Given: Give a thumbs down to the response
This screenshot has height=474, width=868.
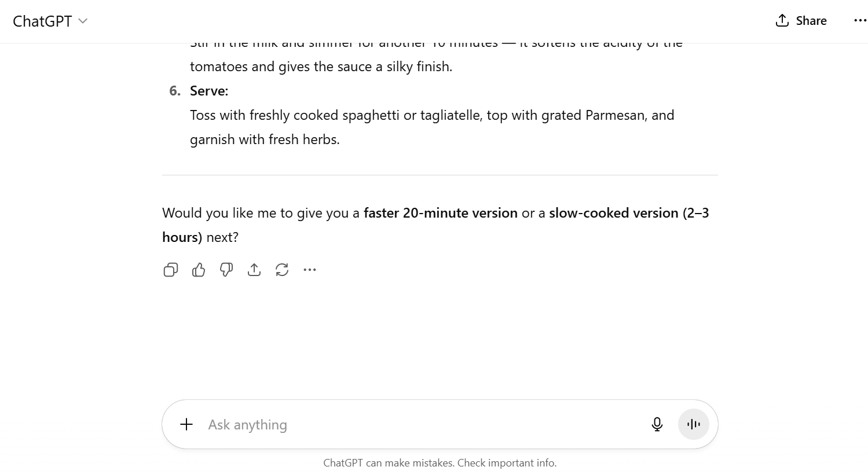Looking at the screenshot, I should (226, 270).
